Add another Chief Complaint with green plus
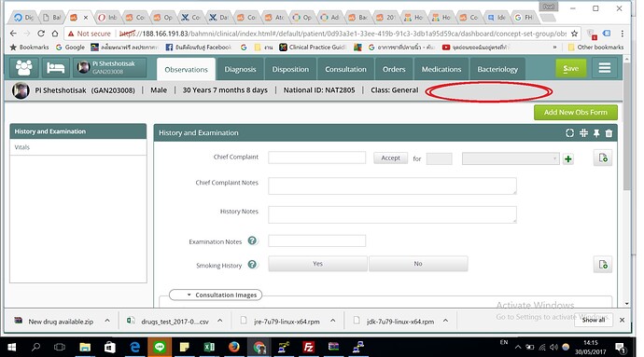Image resolution: width=644 pixels, height=357 pixels. click(x=568, y=158)
